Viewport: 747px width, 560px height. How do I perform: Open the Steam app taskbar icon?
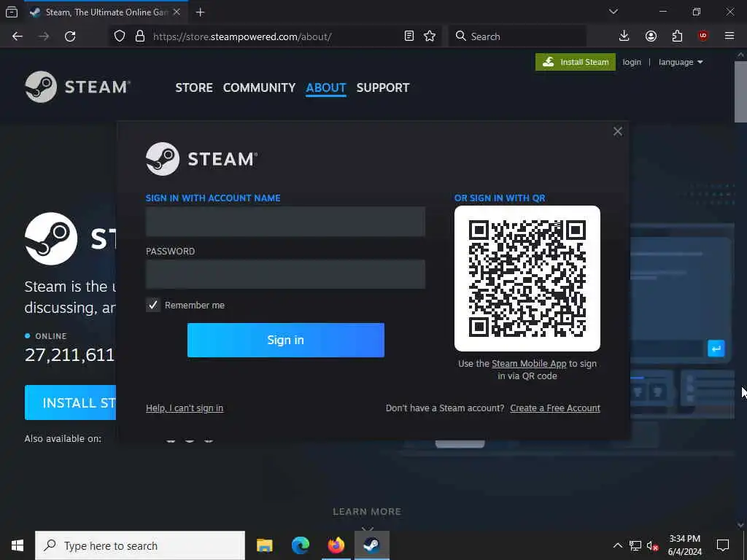point(371,545)
